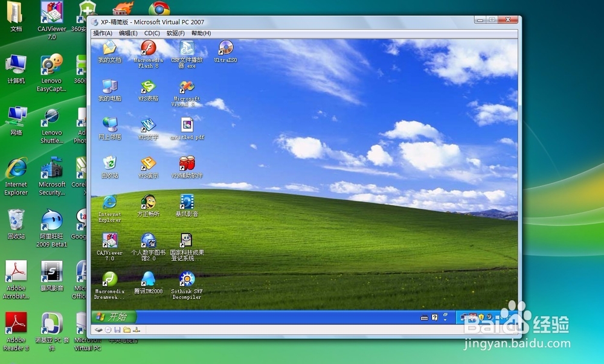The image size is (604, 364).
Task: Select Internet Explorer on host desktop
Action: pos(16,177)
